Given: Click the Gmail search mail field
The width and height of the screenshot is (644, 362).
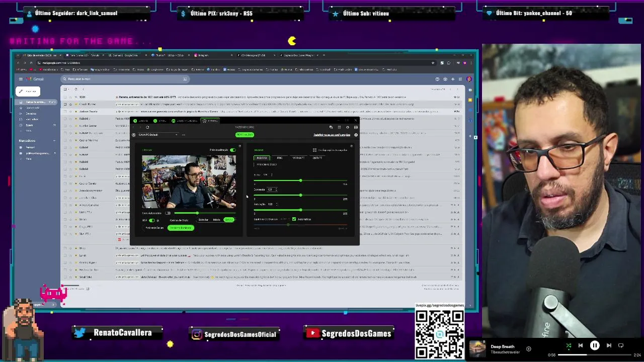Looking at the screenshot, I should point(124,79).
